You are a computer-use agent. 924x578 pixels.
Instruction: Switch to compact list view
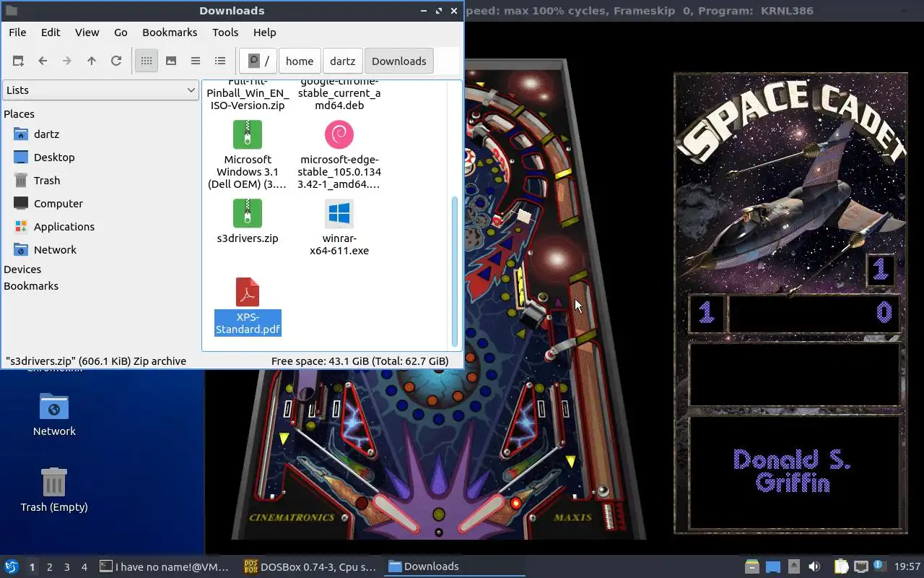[x=196, y=61]
